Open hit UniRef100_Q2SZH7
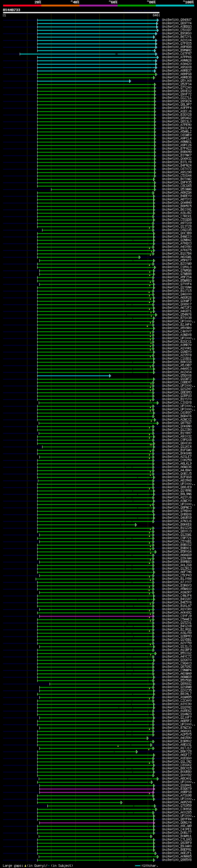The width and height of the screenshot is (197, 868). [x=176, y=389]
